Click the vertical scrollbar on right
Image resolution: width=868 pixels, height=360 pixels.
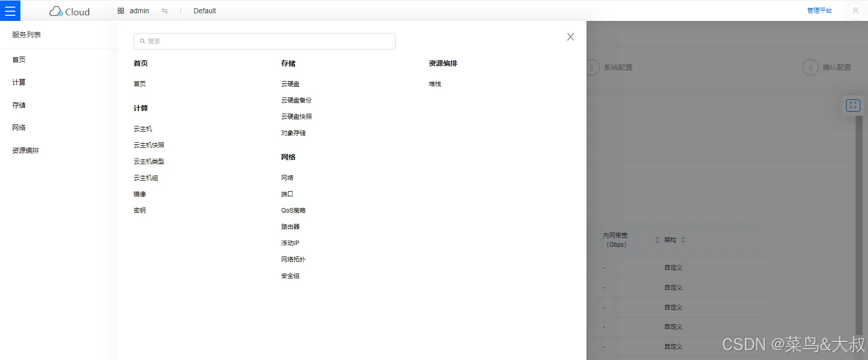click(858, 224)
